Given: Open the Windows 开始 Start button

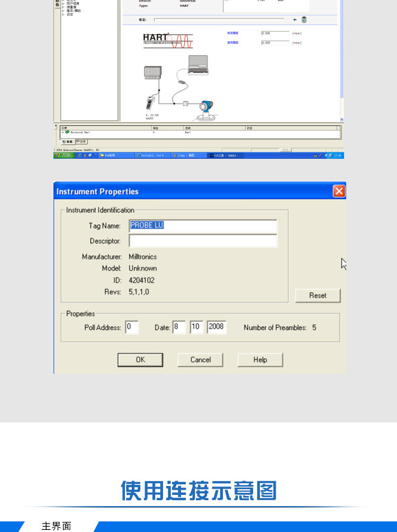Looking at the screenshot, I should coord(64,156).
